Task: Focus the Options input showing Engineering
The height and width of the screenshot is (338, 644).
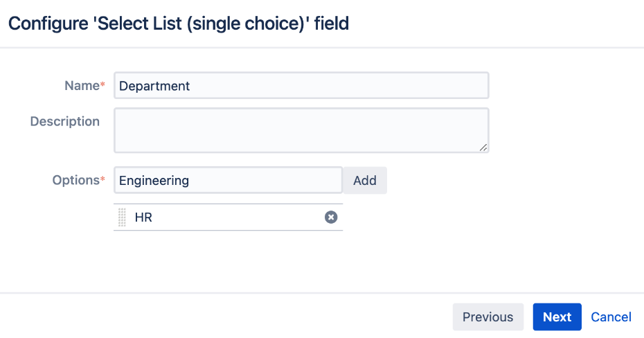Action: 228,180
